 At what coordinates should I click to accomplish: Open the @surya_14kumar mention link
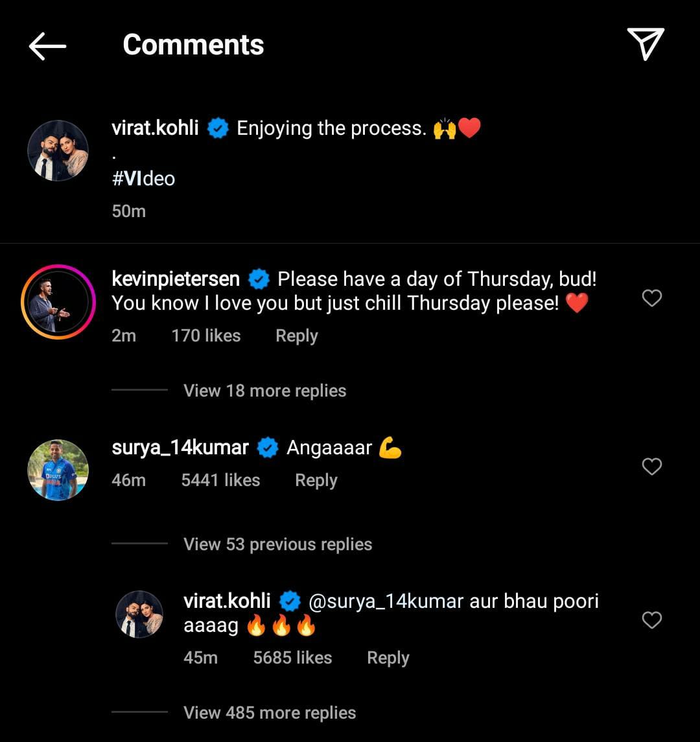pos(386,601)
